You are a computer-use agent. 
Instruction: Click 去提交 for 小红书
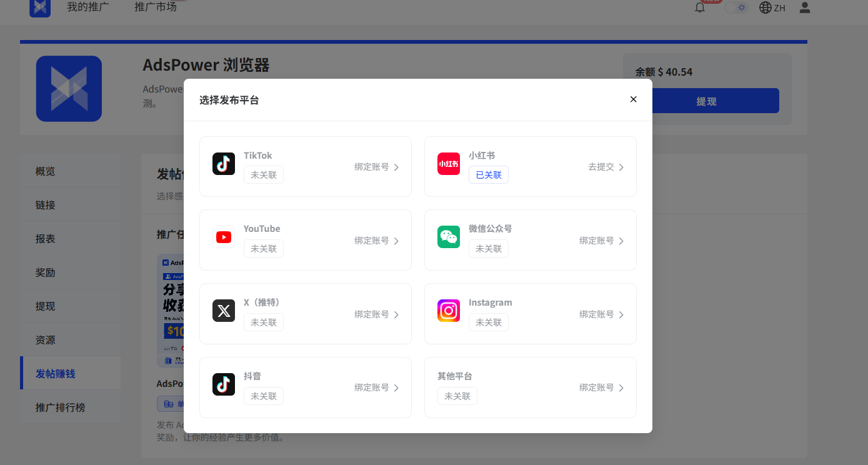(601, 167)
